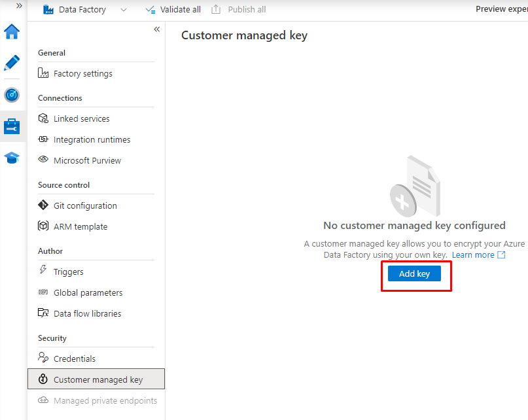This screenshot has width=528, height=420.
Task: Click the Microsoft Purview eye icon
Action: (43, 160)
